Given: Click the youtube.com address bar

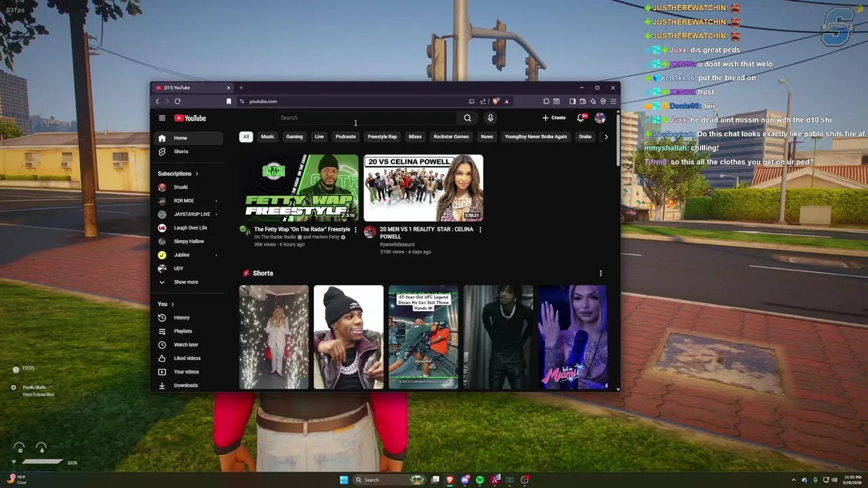Looking at the screenshot, I should tap(353, 102).
